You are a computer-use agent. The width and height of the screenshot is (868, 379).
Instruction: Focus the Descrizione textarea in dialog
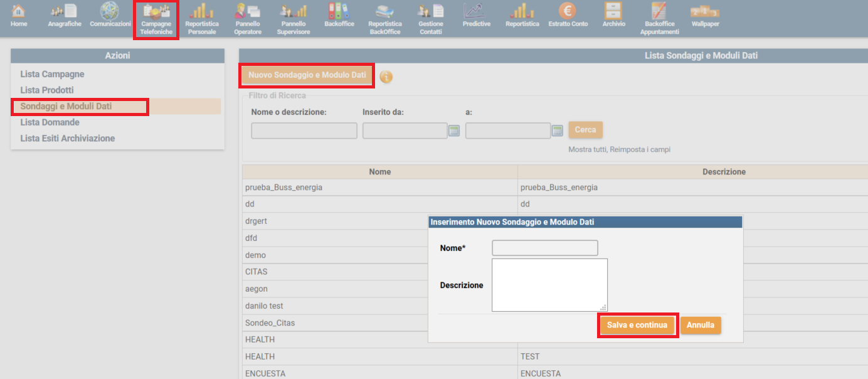[x=549, y=285]
